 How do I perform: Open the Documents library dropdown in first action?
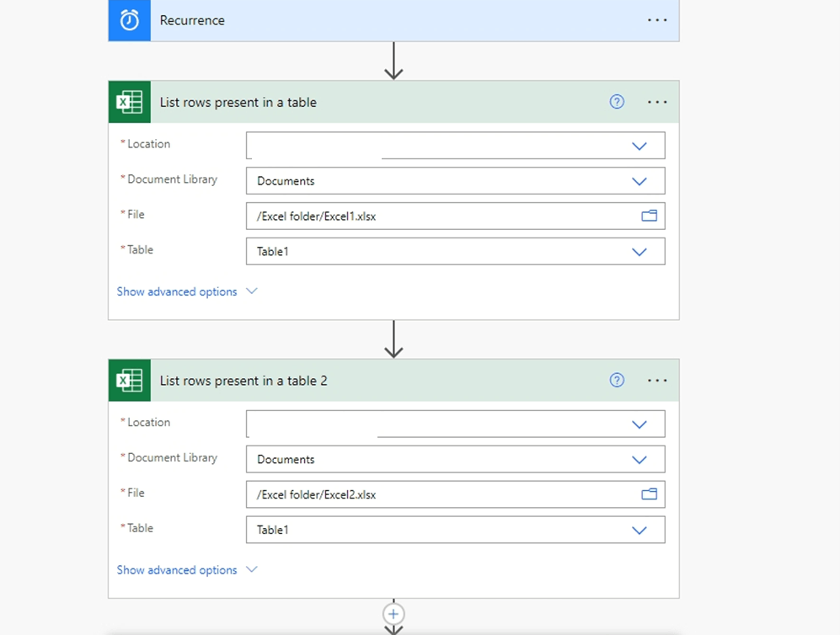coord(639,180)
